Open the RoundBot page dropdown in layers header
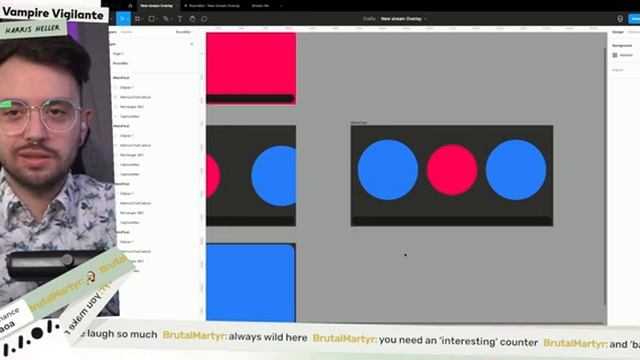 coord(184,32)
